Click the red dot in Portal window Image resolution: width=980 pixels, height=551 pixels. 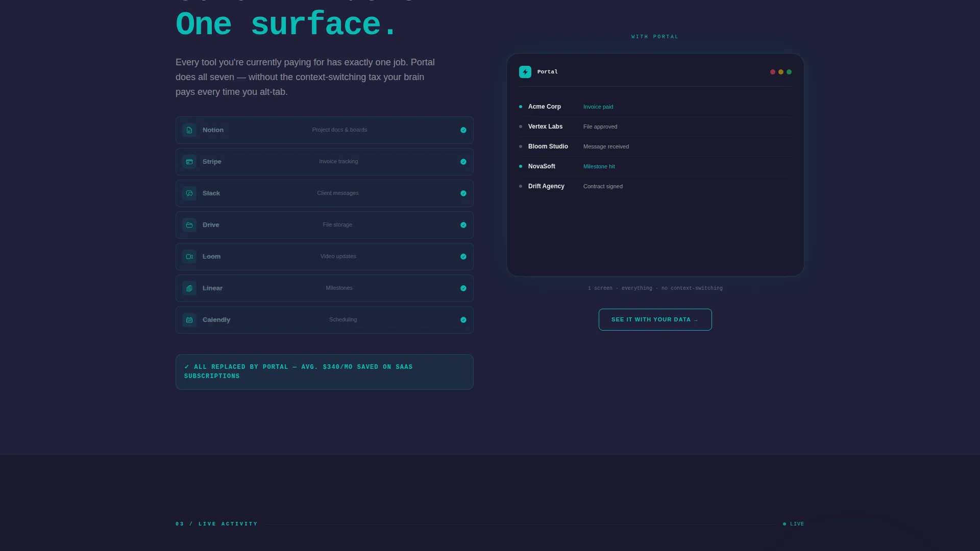pyautogui.click(x=773, y=72)
